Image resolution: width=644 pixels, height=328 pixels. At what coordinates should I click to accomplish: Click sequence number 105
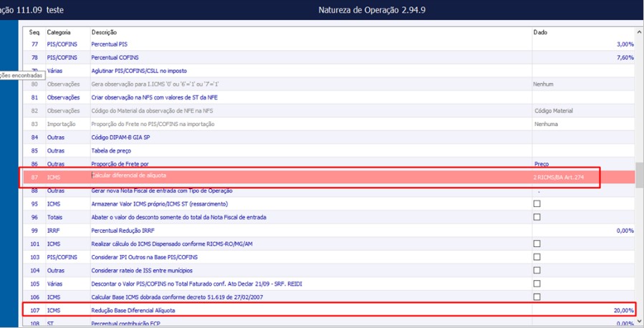pyautogui.click(x=35, y=284)
